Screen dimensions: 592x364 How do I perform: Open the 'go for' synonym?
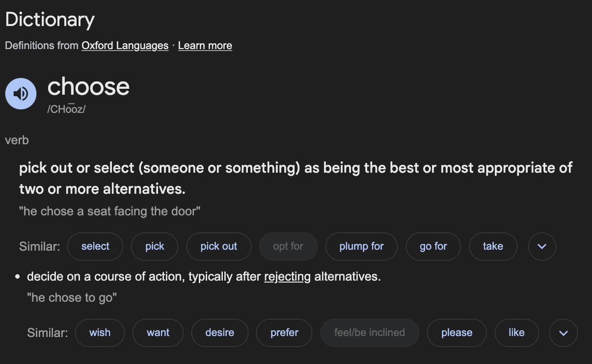[x=433, y=246]
